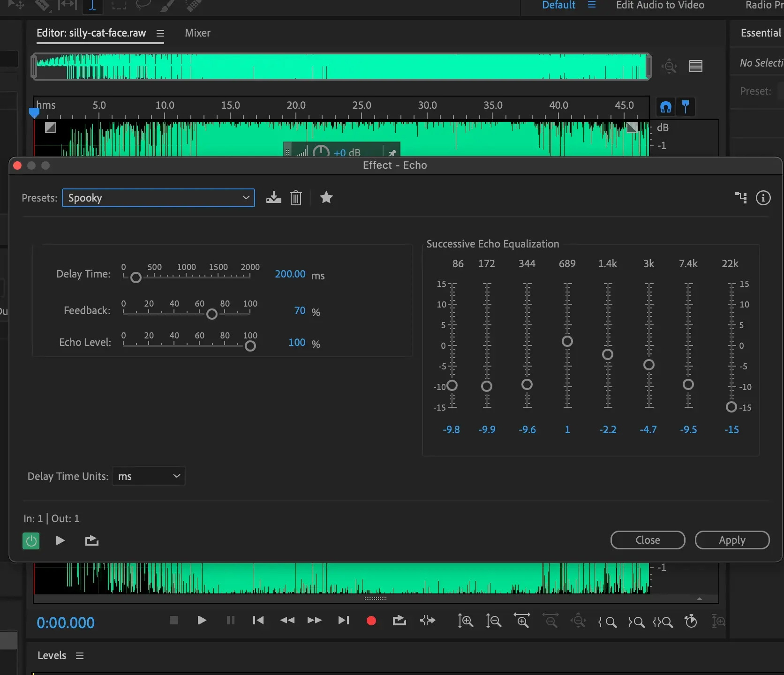The width and height of the screenshot is (784, 675).
Task: Select the Lasso Selection tool
Action: point(143,5)
